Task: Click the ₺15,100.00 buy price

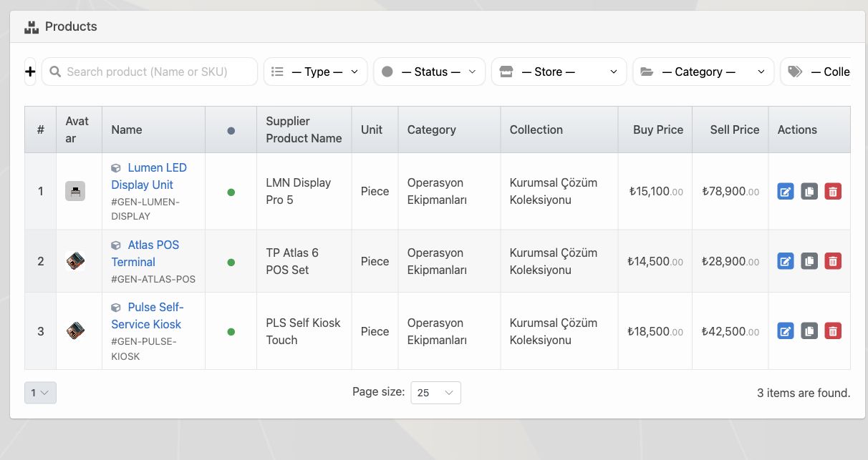Action: [655, 191]
